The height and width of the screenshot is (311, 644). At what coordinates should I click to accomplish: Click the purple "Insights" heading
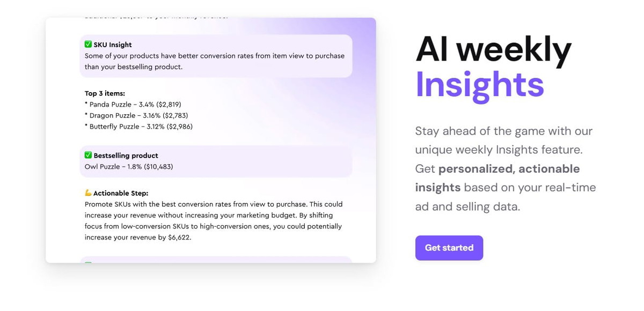click(479, 84)
